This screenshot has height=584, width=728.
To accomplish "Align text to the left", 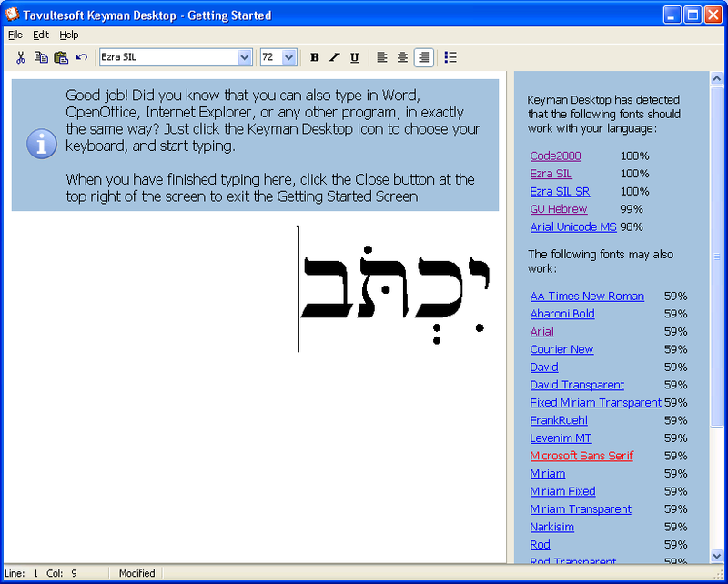I will pyautogui.click(x=381, y=57).
